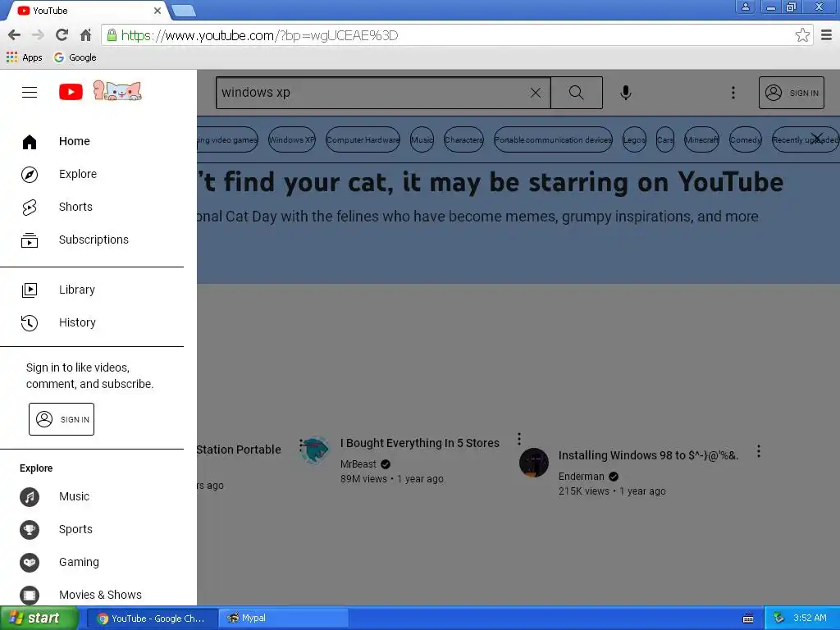Image resolution: width=840 pixels, height=630 pixels.
Task: Click the magnifying glass search button
Action: pyautogui.click(x=577, y=93)
